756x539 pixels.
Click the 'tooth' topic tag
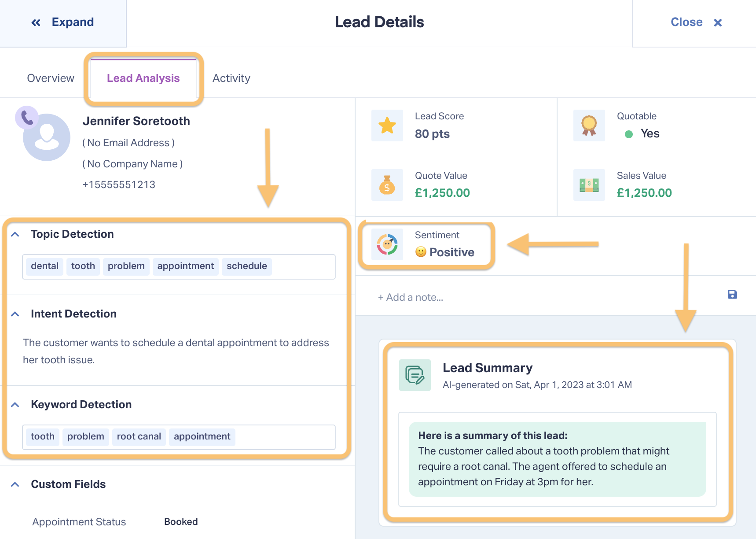pos(83,266)
